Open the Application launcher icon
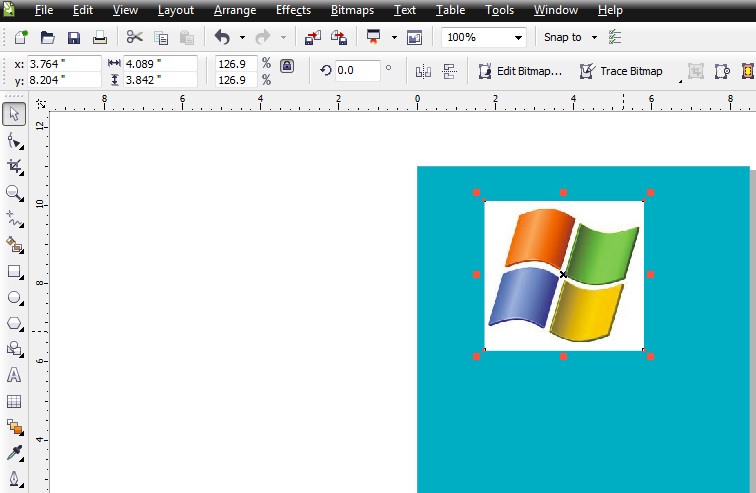 coord(373,37)
